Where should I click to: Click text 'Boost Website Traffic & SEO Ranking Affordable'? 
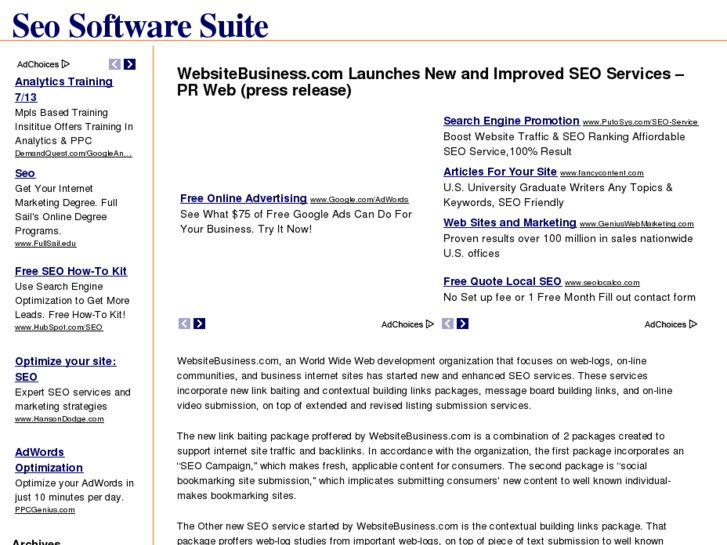[564, 137]
